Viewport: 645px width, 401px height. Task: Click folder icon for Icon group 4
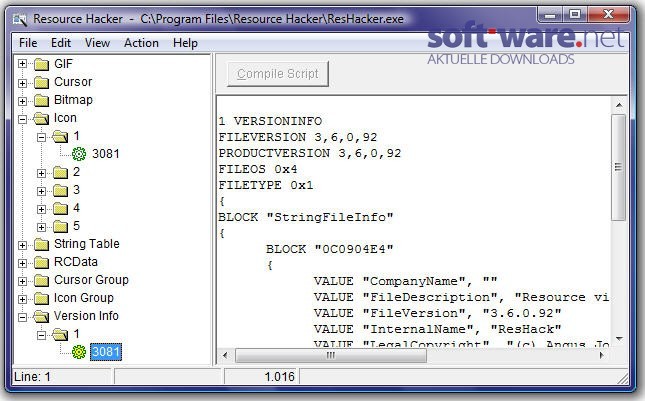[x=60, y=208]
